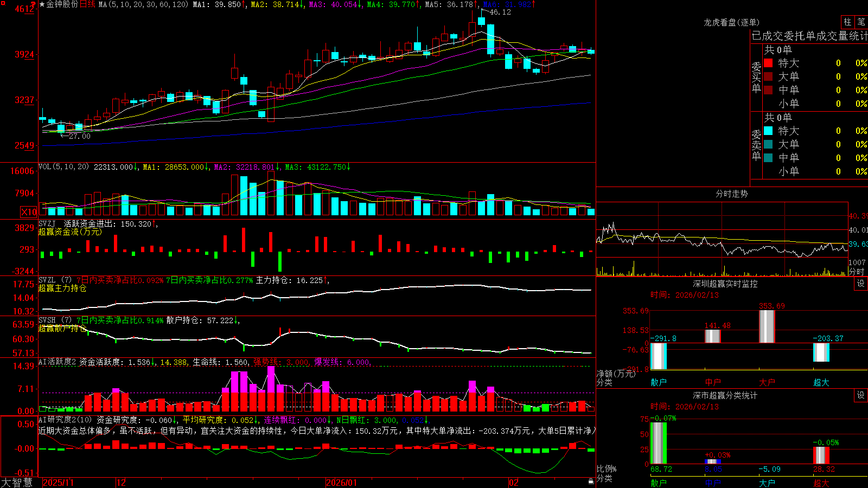Click the 已成交委托单成交量统计 header

(809, 36)
